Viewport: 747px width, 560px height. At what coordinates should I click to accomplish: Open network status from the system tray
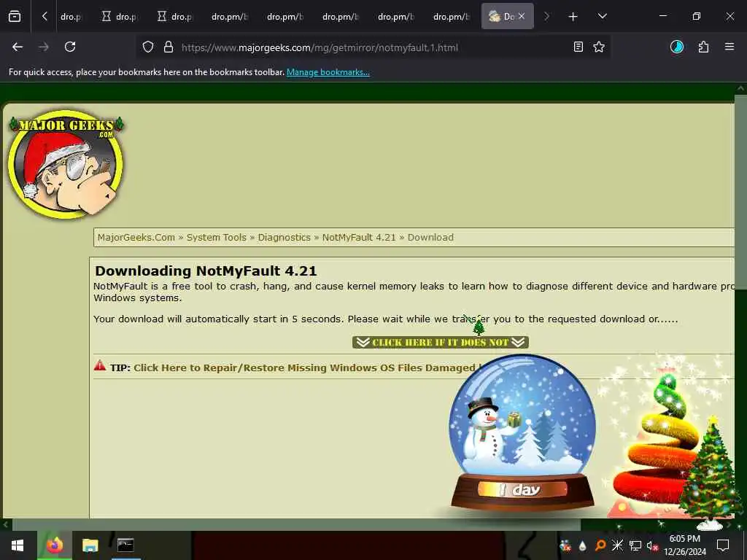tap(635, 545)
